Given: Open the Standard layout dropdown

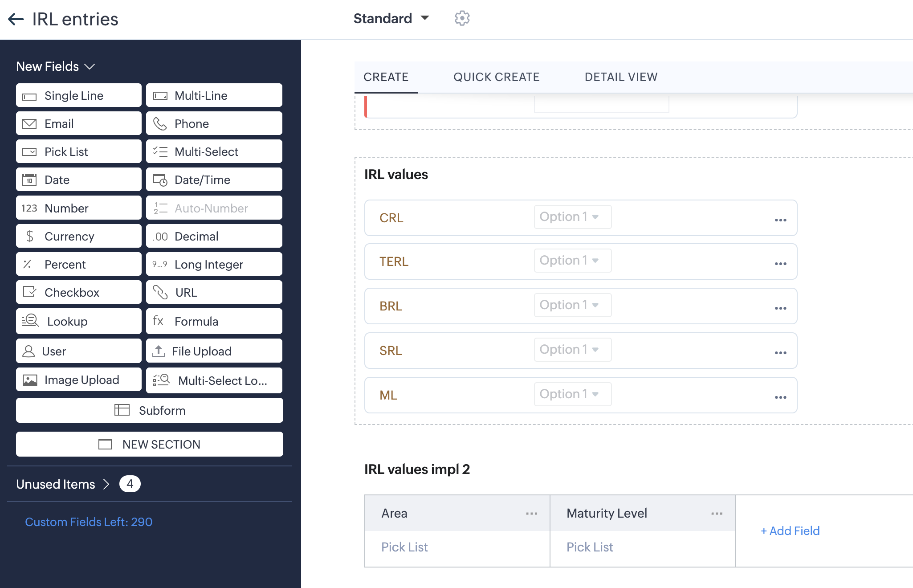Looking at the screenshot, I should pyautogui.click(x=391, y=18).
